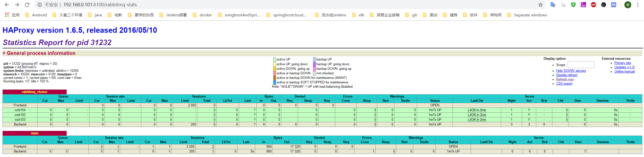Open the 电影 bookmark folder
This screenshot has width=644, height=157.
click(115, 15)
